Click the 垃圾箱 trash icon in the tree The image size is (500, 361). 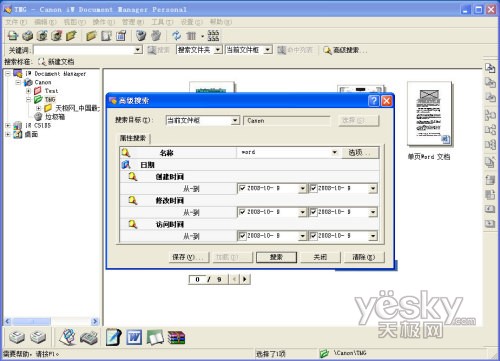[39, 116]
